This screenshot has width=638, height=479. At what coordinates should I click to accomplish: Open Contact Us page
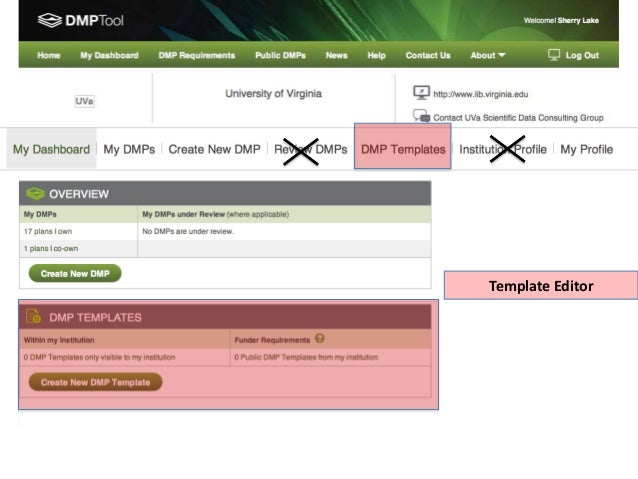click(x=428, y=55)
